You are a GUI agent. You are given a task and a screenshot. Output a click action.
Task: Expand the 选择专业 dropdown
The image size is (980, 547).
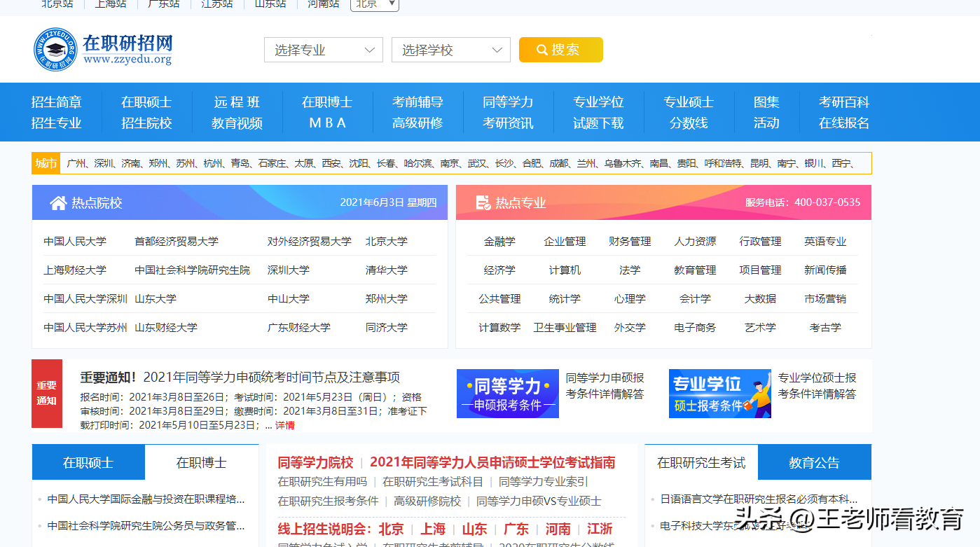coord(323,50)
